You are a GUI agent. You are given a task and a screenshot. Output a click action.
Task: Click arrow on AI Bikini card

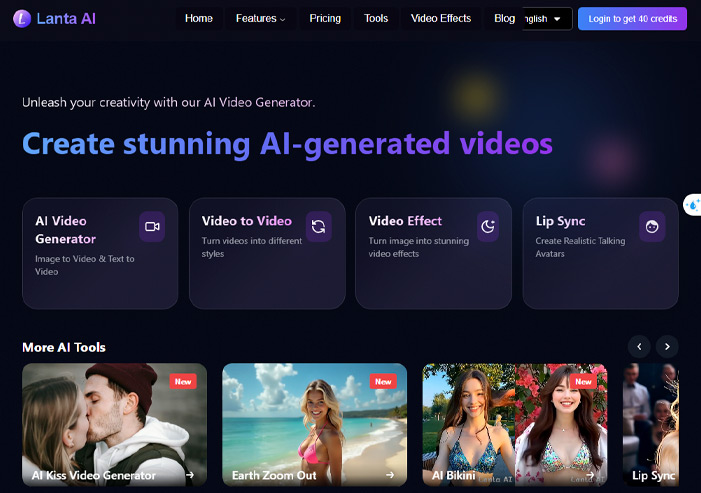click(590, 475)
